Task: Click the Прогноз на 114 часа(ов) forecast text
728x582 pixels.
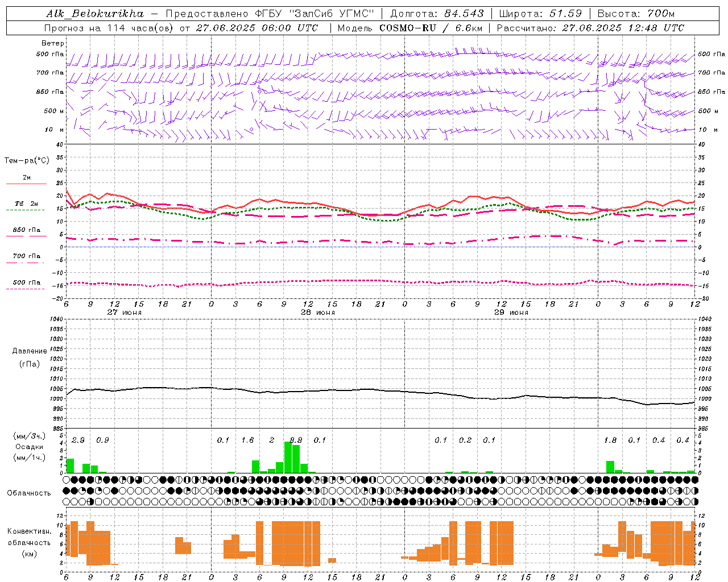Action: pyautogui.click(x=110, y=28)
